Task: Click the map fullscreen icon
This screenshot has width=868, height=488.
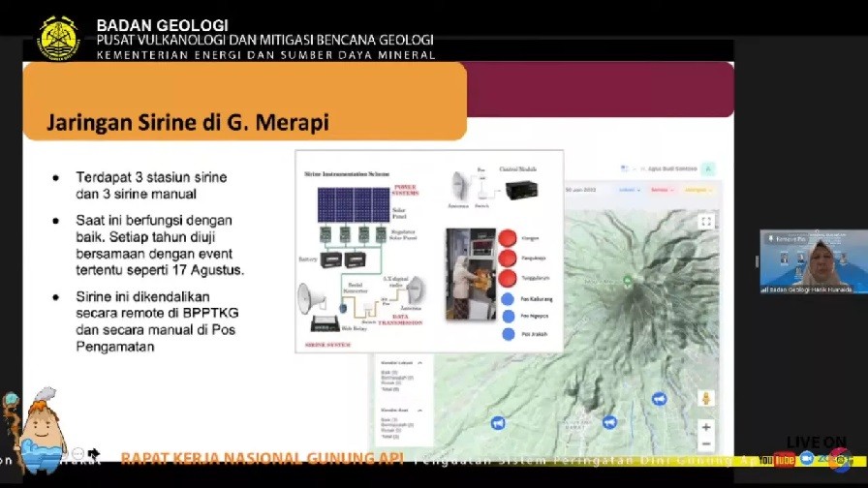Action: pos(706,222)
